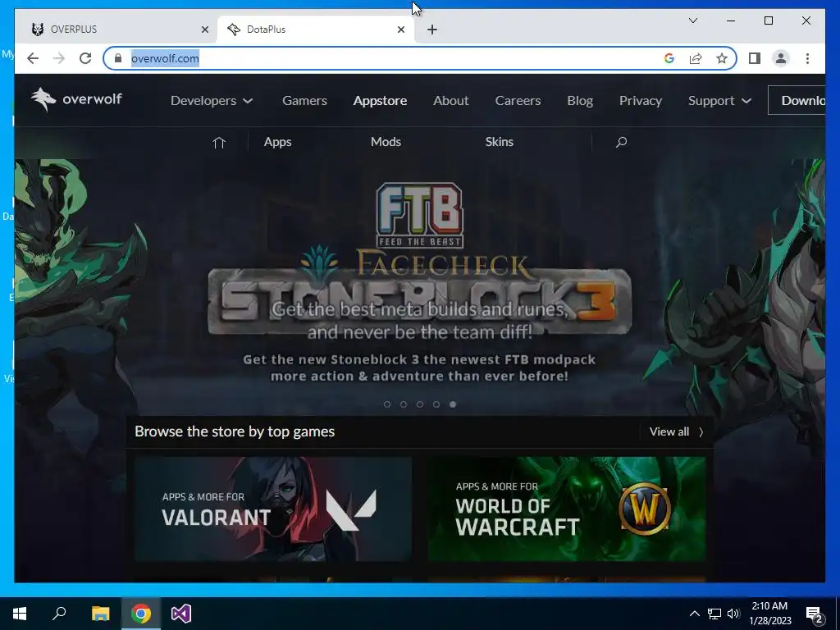The image size is (840, 630).
Task: Click the lock site info icon
Action: 118,58
